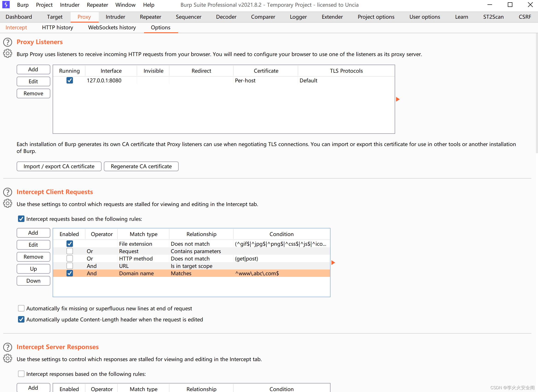Expand the Proxy Listeners table arrow
538x392 pixels.
click(398, 99)
